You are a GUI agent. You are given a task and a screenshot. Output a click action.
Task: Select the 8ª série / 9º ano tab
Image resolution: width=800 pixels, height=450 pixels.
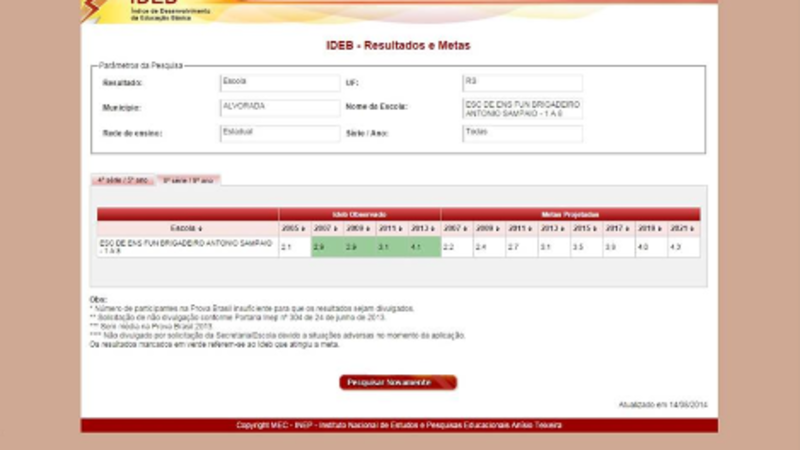188,180
